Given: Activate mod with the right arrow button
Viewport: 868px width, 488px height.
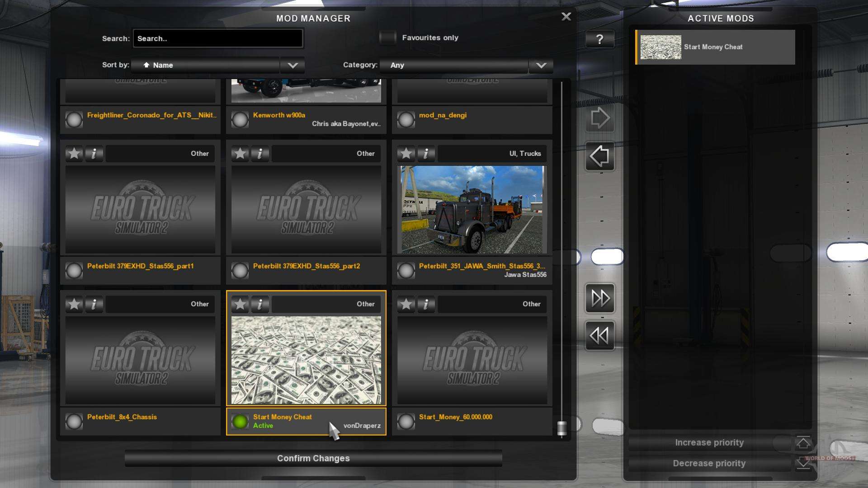Looking at the screenshot, I should 600,118.
